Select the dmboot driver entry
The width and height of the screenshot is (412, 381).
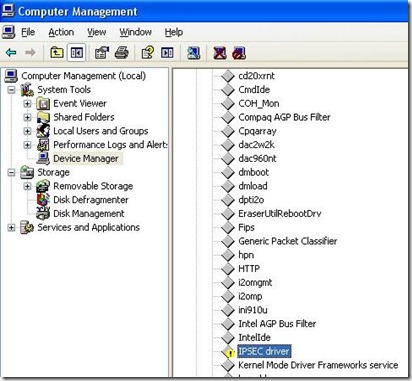253,172
